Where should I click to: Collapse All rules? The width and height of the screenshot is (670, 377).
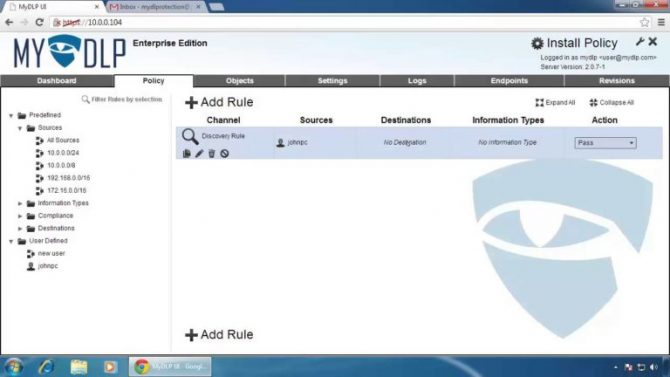coord(611,103)
